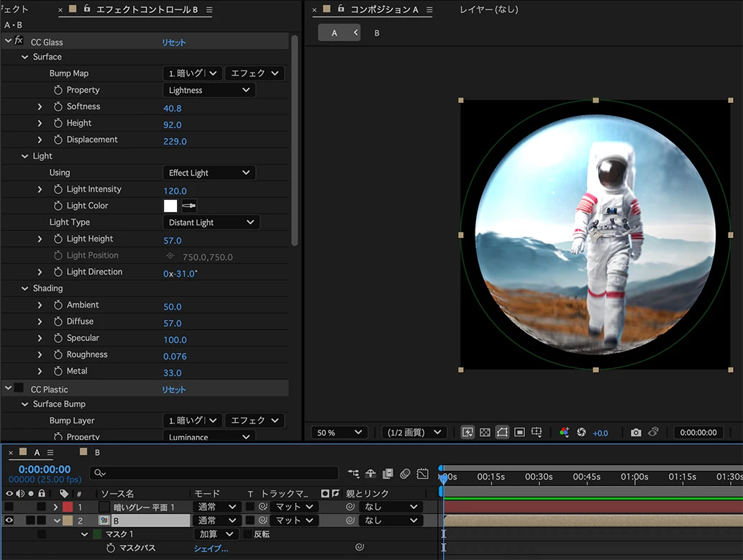
Task: Enable the 反転 checkbox for マスク 1
Action: click(x=248, y=535)
